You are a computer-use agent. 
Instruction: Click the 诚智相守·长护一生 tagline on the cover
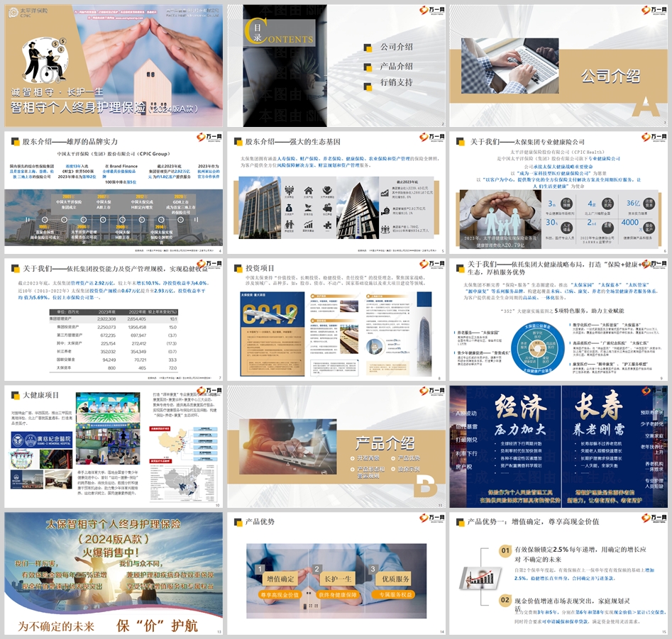57,92
